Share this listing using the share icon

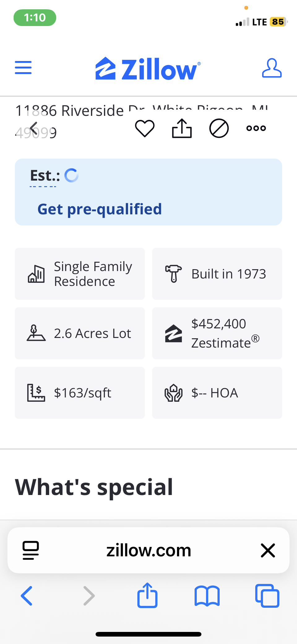[x=182, y=128]
